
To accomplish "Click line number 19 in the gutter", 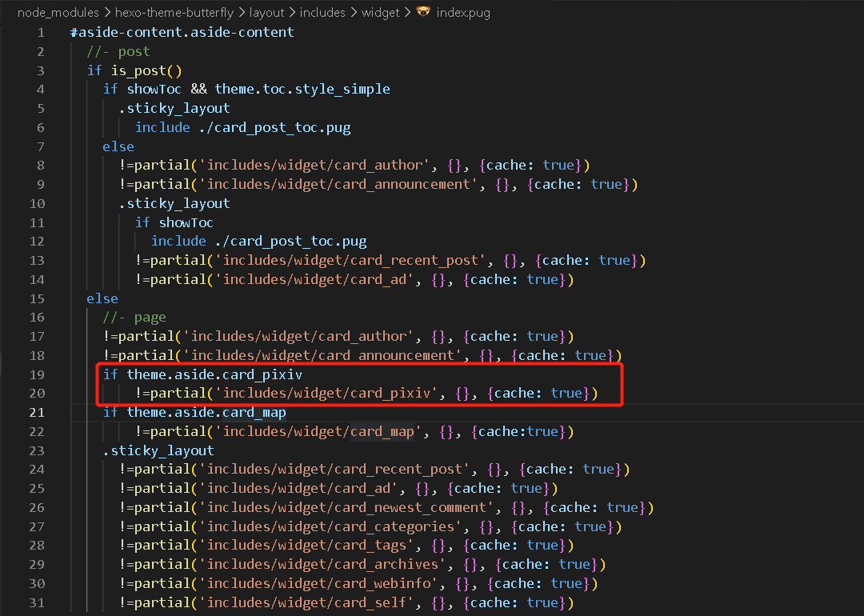I will click(36, 374).
